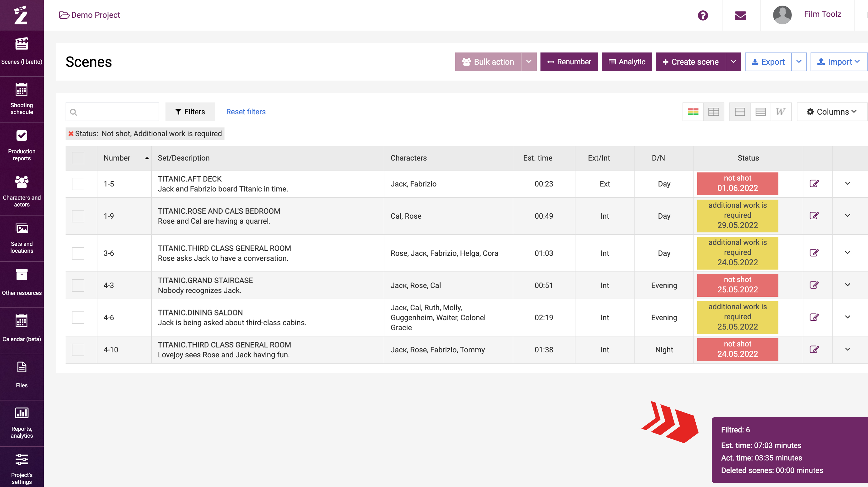Click the Film Toolz Z logo
The height and width of the screenshot is (487, 868).
(x=21, y=15)
